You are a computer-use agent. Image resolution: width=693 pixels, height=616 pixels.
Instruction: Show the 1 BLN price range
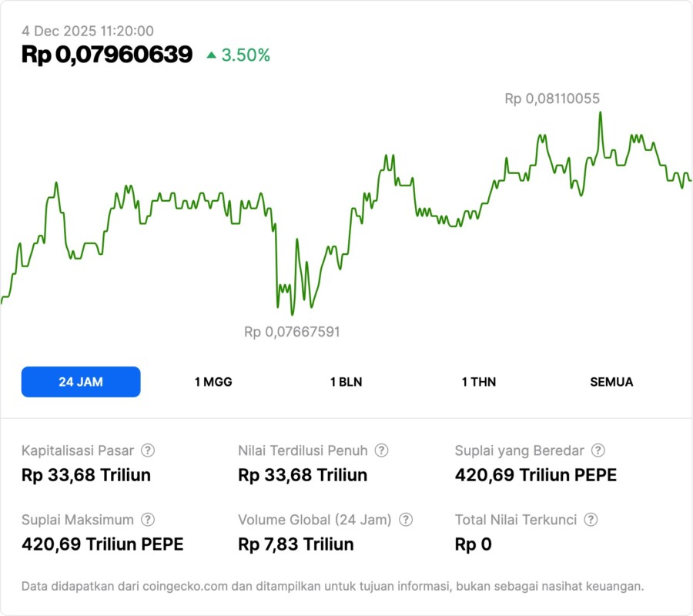pos(346,382)
